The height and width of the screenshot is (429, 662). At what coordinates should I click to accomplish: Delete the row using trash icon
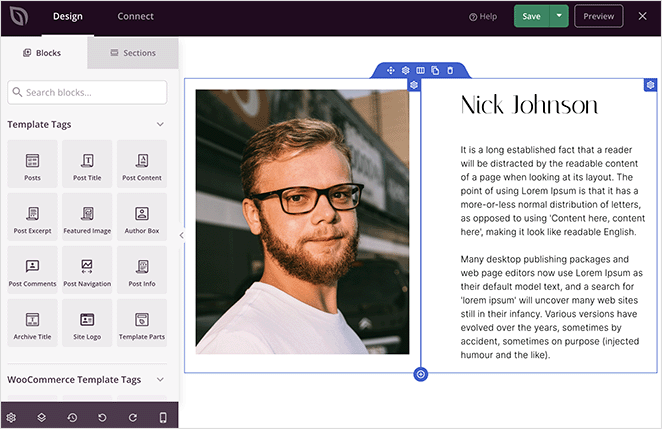[450, 70]
